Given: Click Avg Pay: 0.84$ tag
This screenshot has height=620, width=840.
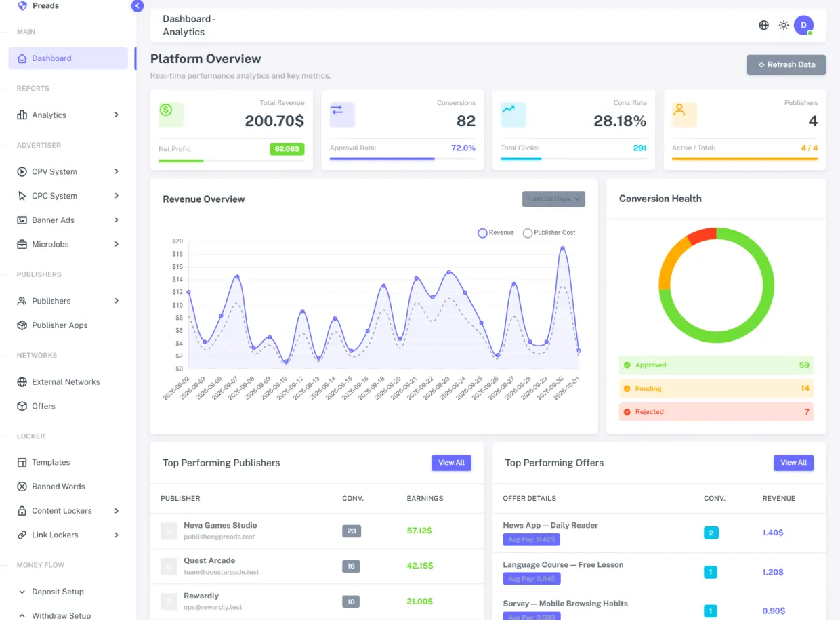Looking at the screenshot, I should 531,579.
